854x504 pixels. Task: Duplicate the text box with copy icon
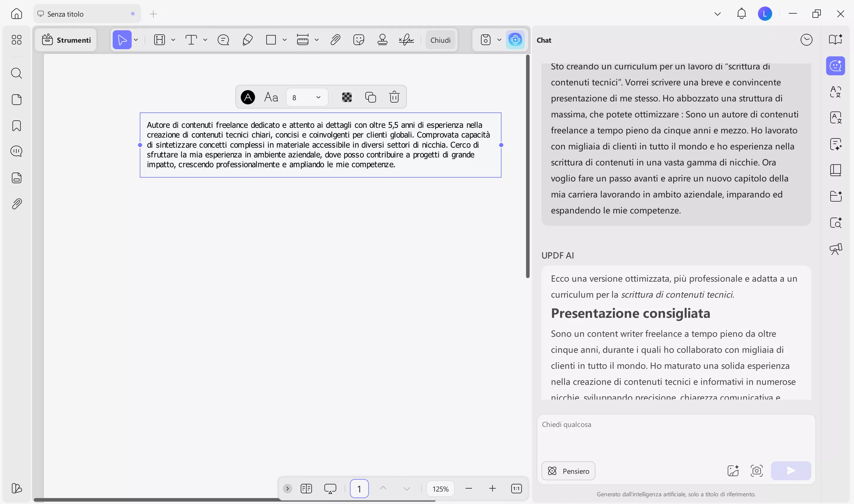point(370,97)
